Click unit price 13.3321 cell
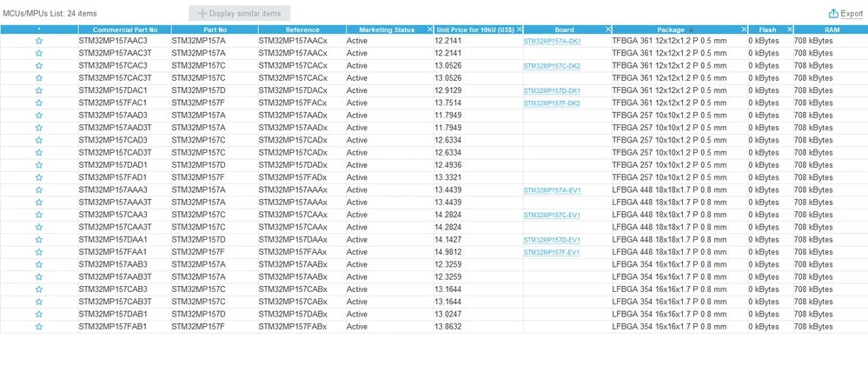This screenshot has height=372, width=868. pos(479,177)
